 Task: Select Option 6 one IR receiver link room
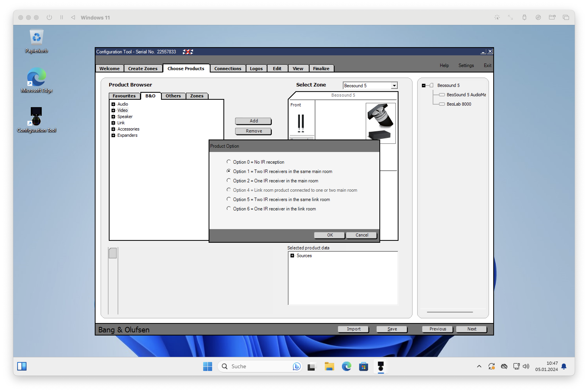229,208
